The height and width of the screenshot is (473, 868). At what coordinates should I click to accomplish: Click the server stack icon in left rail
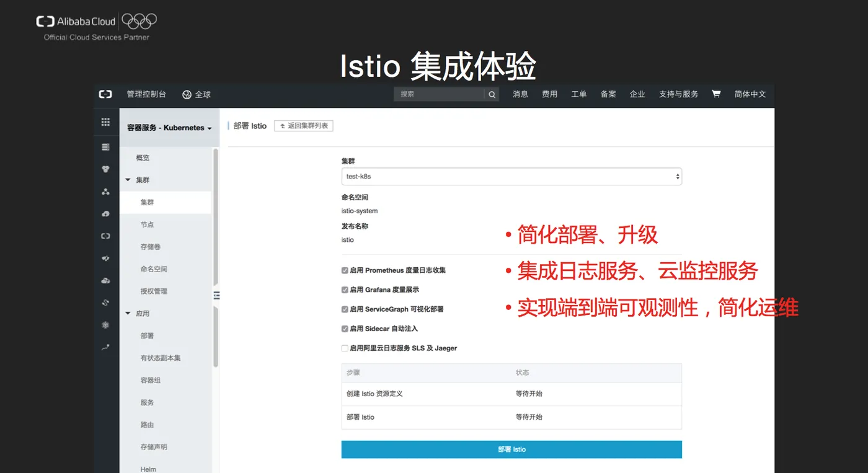(x=105, y=147)
